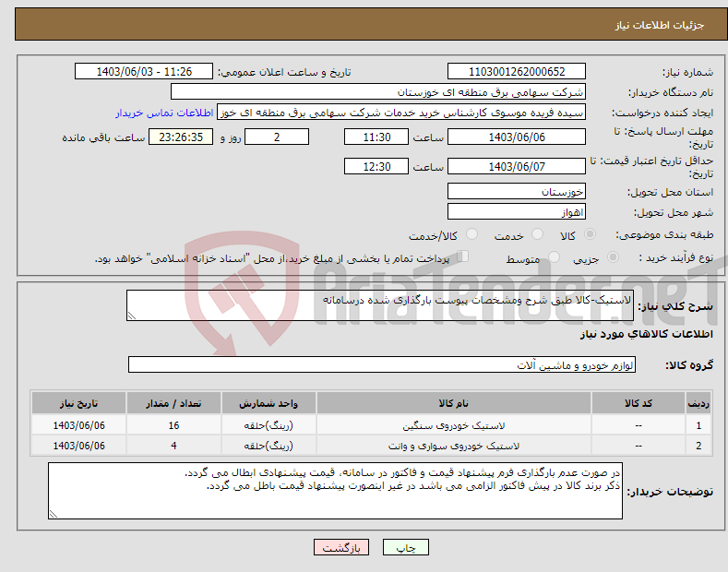Click the city field اهواز
Image resolution: width=728 pixels, height=572 pixels.
pos(517,211)
